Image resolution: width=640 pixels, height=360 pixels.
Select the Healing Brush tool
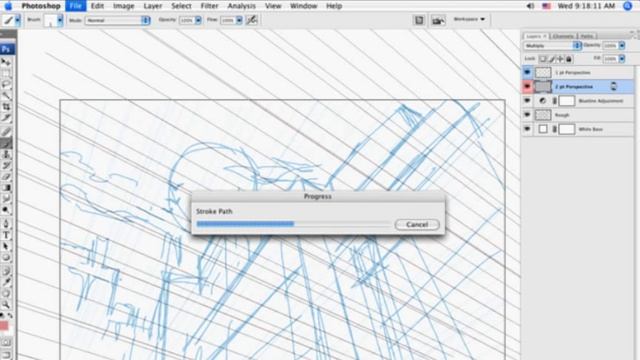tap(6, 131)
